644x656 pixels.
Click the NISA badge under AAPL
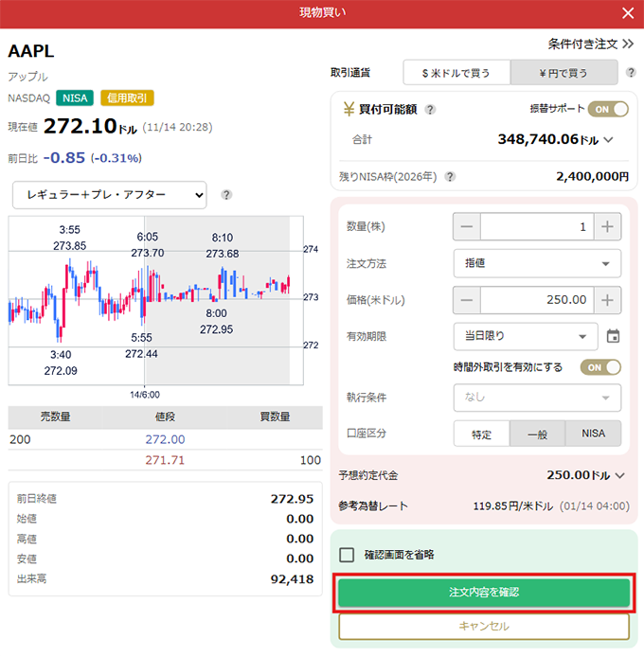75,98
